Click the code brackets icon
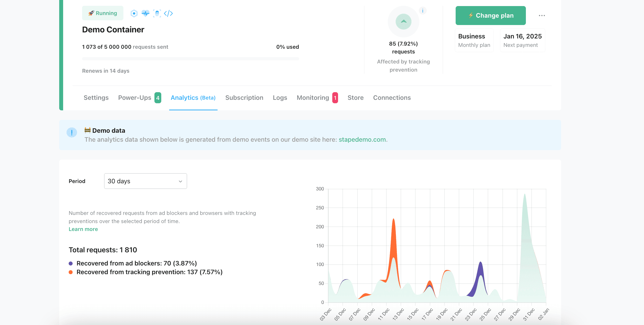This screenshot has height=325, width=644. (168, 13)
